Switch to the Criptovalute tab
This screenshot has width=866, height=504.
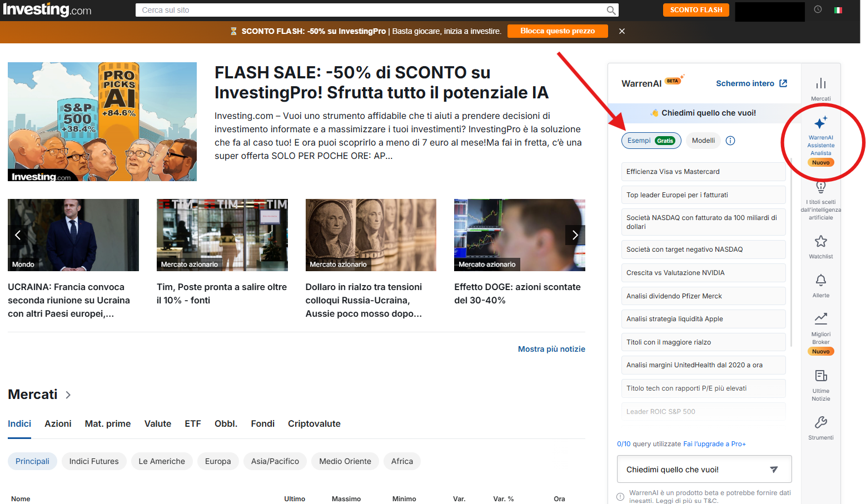tap(314, 423)
